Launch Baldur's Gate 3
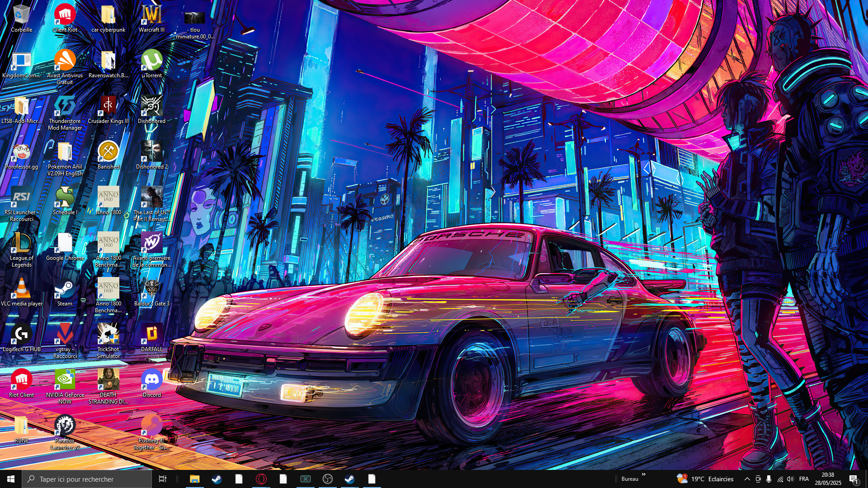868x488 pixels. 151,292
